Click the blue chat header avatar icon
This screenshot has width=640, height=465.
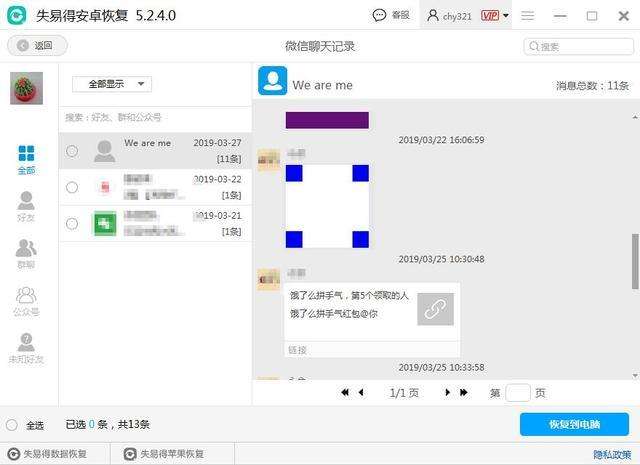click(x=272, y=80)
